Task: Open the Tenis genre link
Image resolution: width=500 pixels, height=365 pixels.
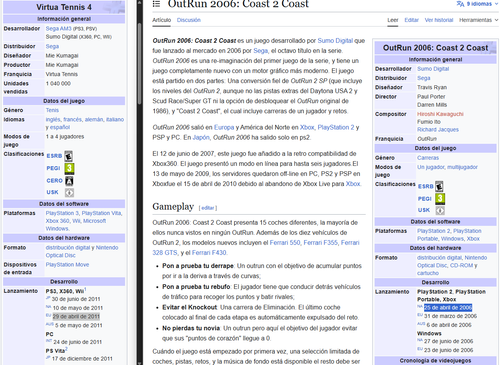Action: tap(52, 110)
